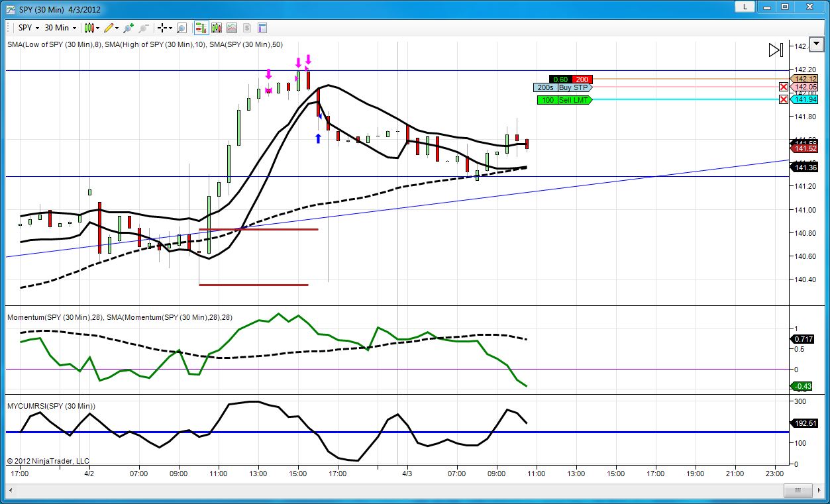Select the blue up arrow chart marker

point(318,138)
